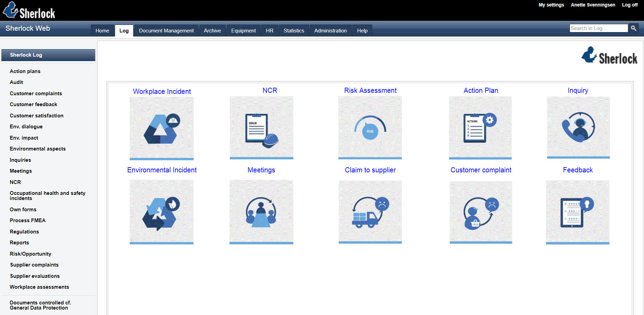Click the Action Plan title link
The width and height of the screenshot is (644, 315).
pyautogui.click(x=481, y=90)
